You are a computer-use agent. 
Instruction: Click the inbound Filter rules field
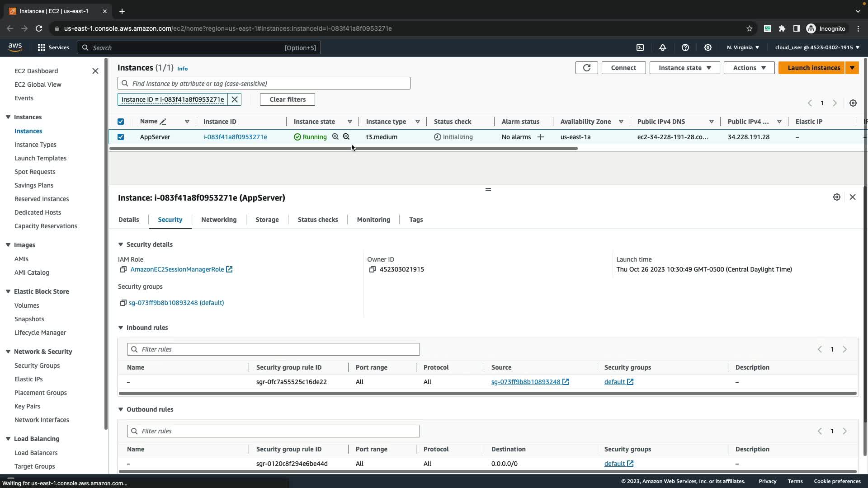click(274, 349)
